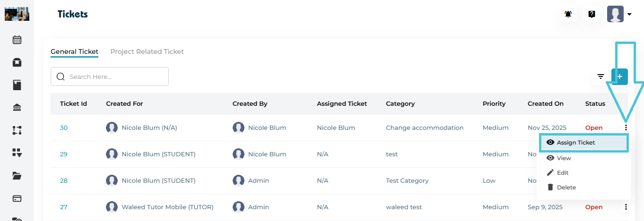
Task: Click the help question mark icon
Action: click(x=592, y=14)
